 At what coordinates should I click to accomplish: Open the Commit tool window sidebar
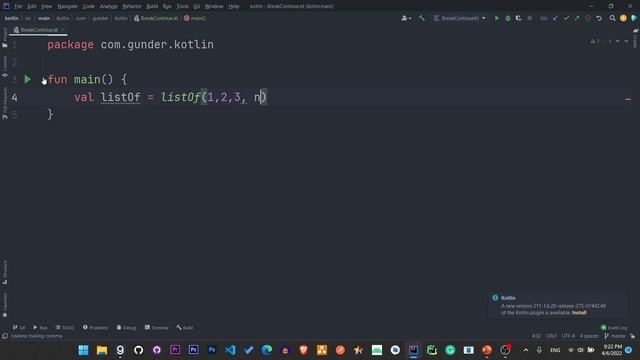point(5,67)
